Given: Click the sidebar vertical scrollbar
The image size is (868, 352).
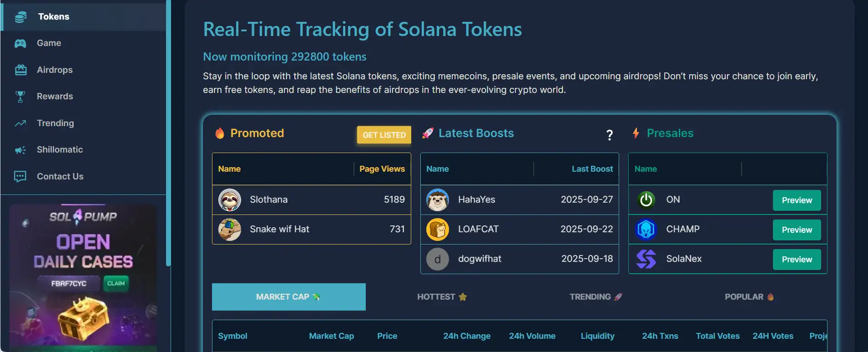Looking at the screenshot, I should pos(168,137).
